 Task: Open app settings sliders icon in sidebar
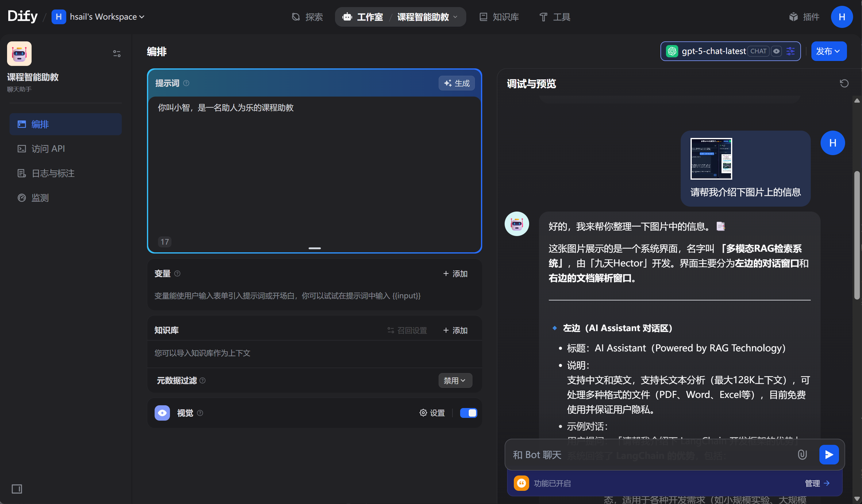click(x=117, y=54)
